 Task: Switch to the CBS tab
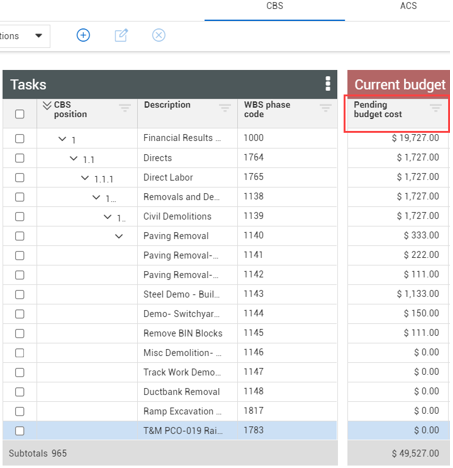pos(275,6)
